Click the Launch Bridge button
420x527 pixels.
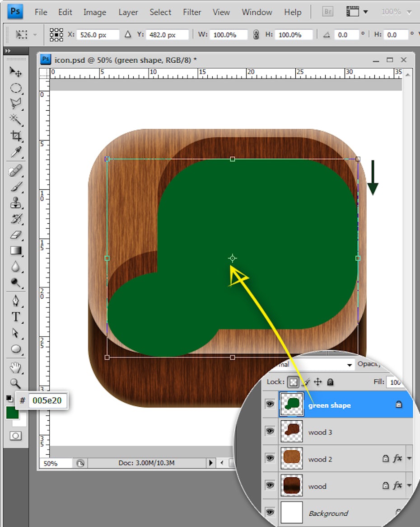pyautogui.click(x=329, y=12)
